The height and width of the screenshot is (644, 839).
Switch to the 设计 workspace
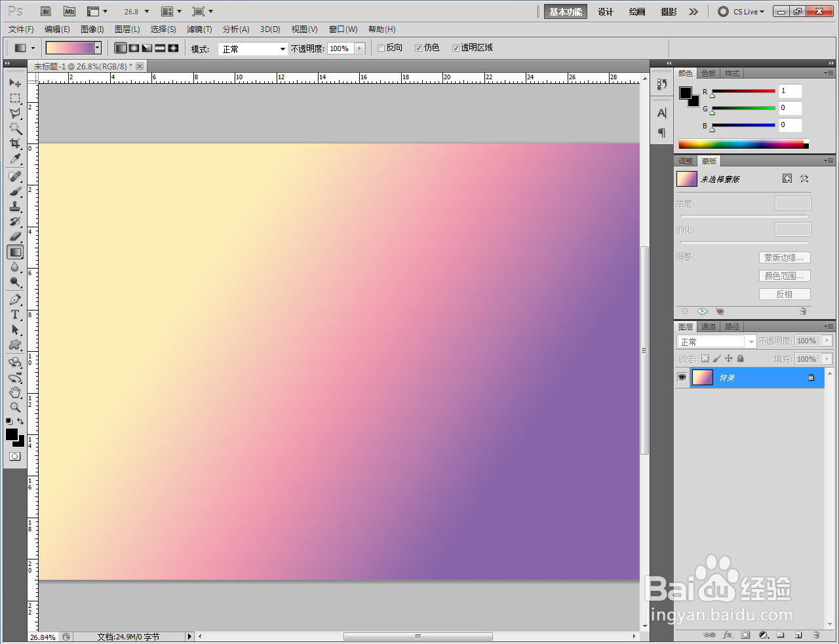pos(606,12)
